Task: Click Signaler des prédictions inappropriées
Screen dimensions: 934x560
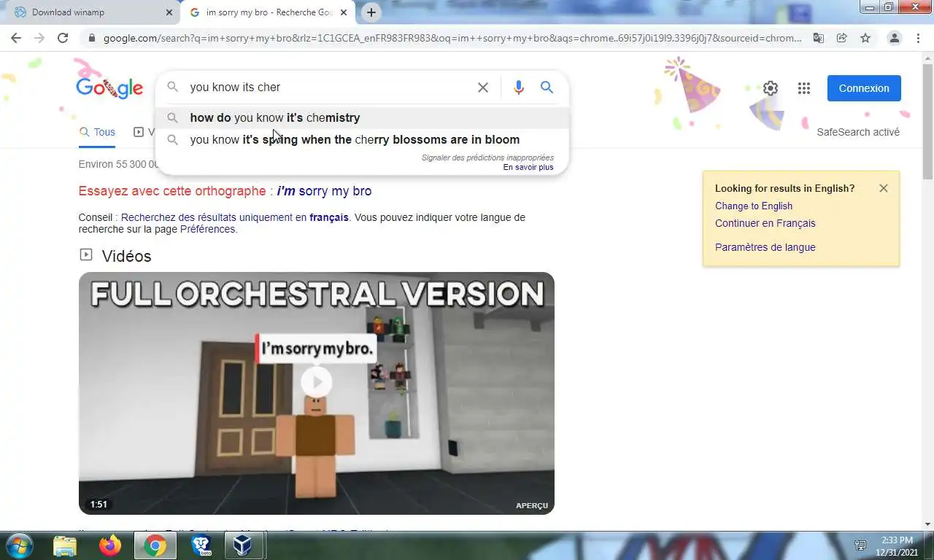Action: tap(487, 157)
